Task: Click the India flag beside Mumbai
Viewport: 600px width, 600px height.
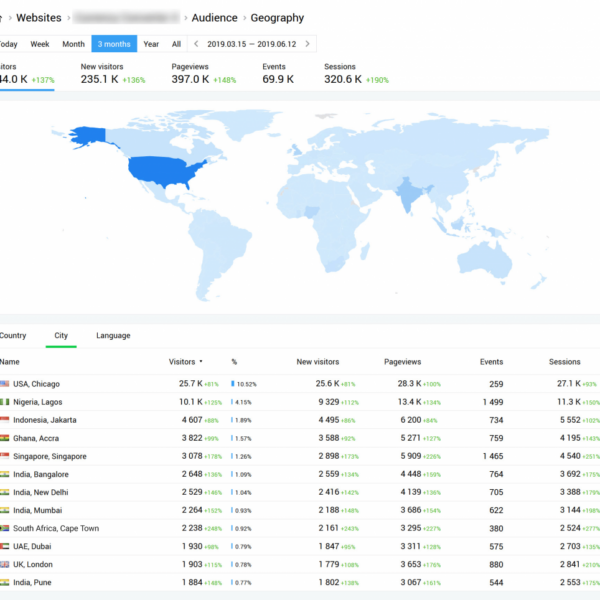Action: (x=5, y=510)
